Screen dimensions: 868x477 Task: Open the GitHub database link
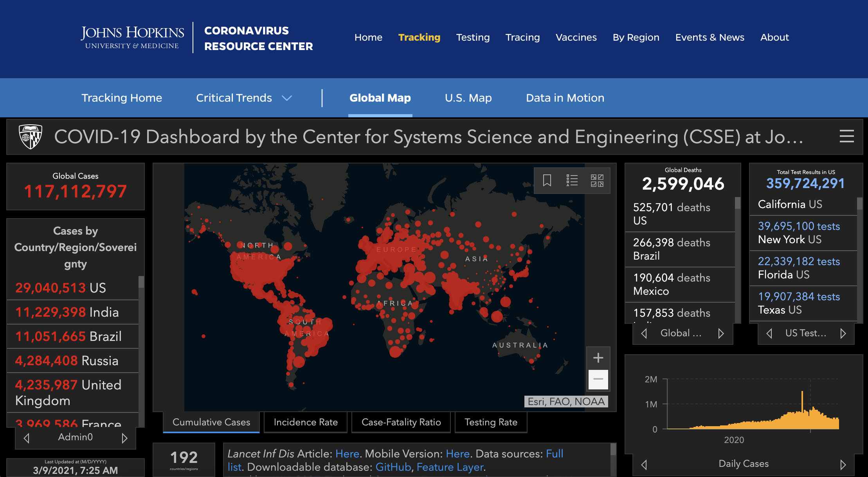pyautogui.click(x=393, y=467)
